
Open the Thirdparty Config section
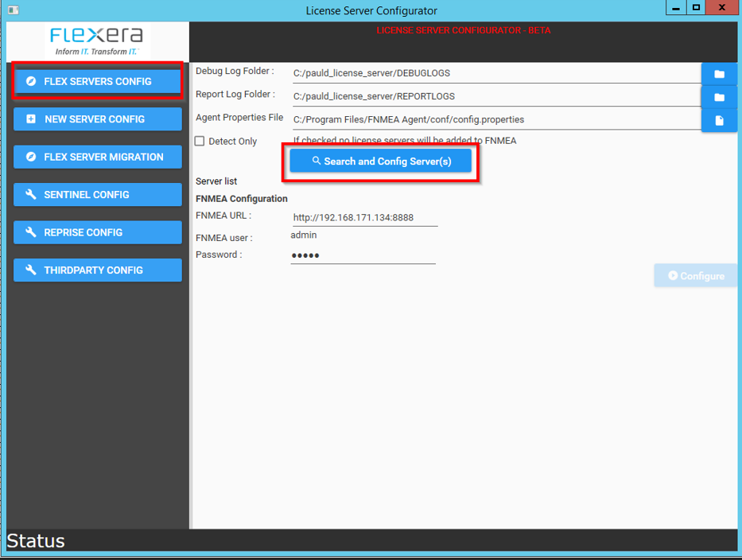[98, 270]
